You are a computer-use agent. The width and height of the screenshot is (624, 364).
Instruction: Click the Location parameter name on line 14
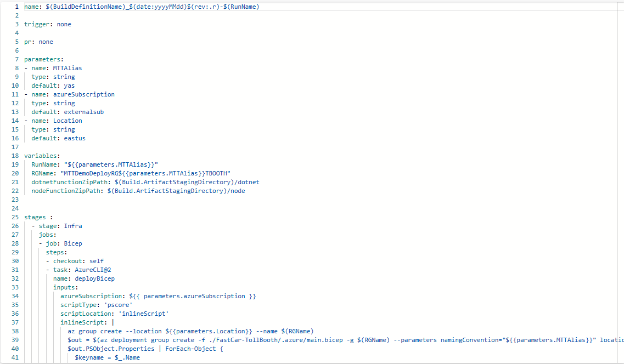[68, 121]
